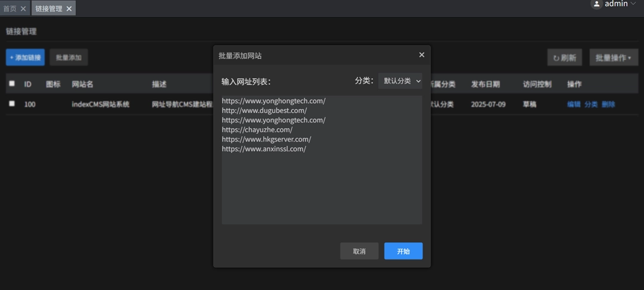Toggle the select-all checkbox in table header
This screenshot has width=644, height=290.
12,84
